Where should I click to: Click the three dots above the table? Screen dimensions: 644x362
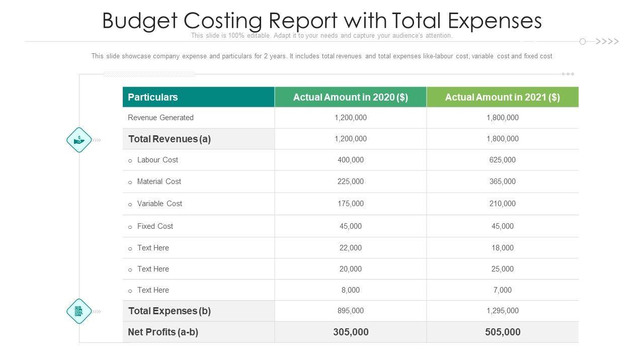[x=568, y=74]
